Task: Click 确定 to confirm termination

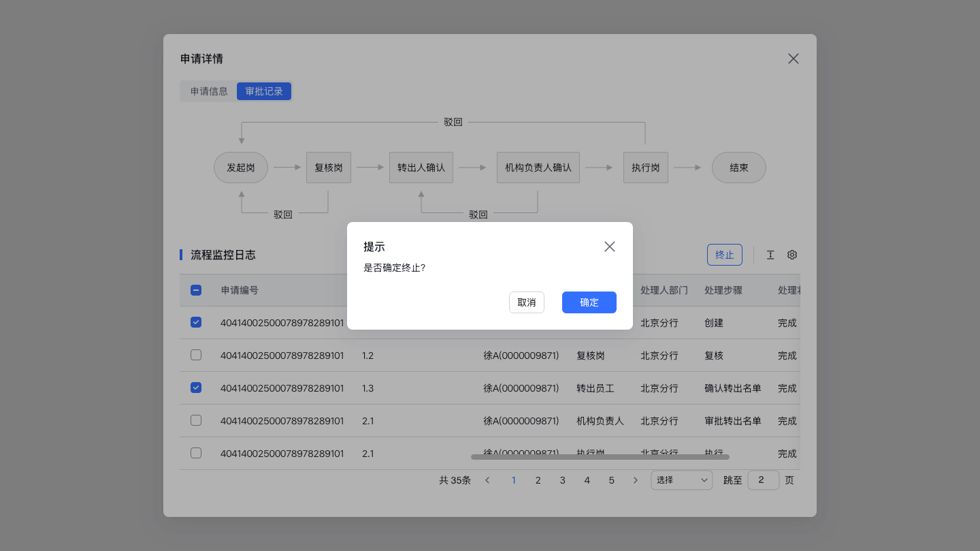Action: point(589,302)
